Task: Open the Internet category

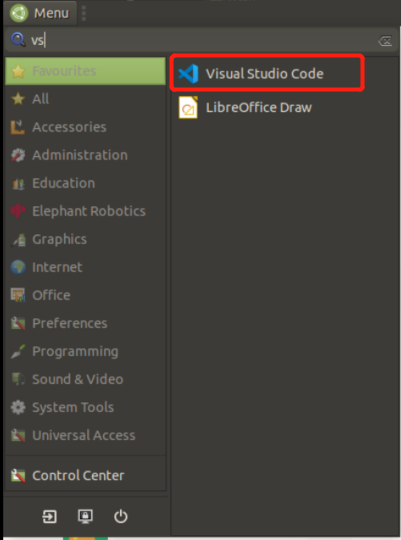Action: (x=85, y=267)
